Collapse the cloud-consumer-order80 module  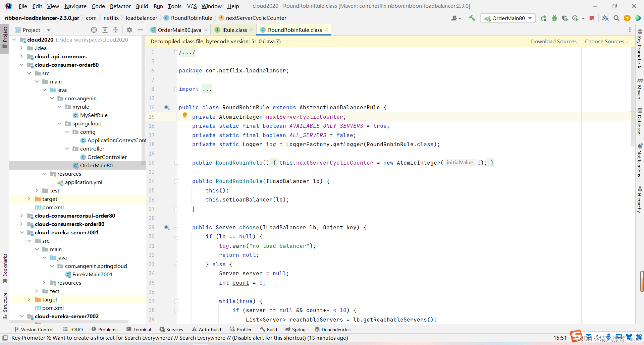[x=21, y=65]
